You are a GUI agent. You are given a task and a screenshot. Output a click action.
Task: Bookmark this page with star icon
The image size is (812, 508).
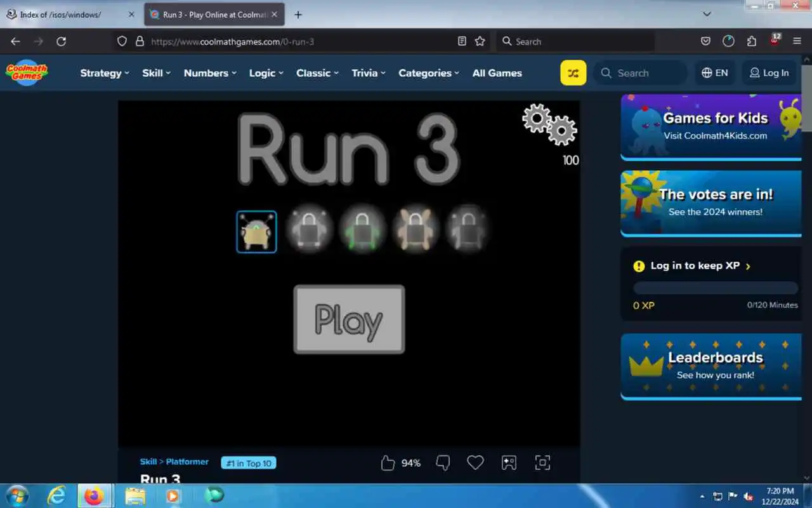click(x=480, y=41)
